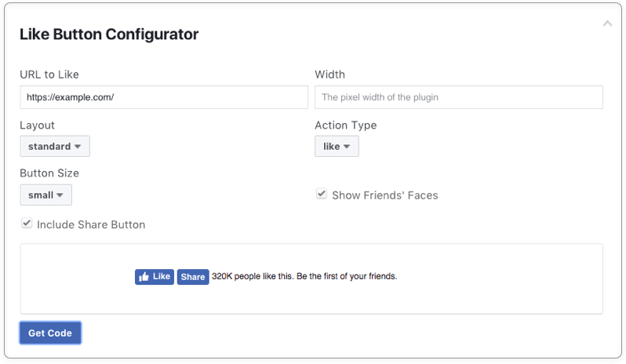The height and width of the screenshot is (364, 626).
Task: Click the URL to Like field label
Action: point(49,75)
